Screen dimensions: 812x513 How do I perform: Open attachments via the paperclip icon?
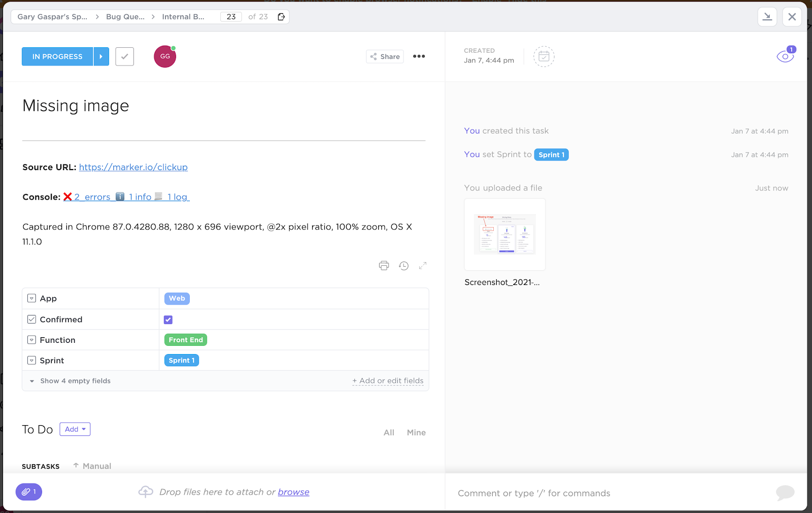(28, 492)
